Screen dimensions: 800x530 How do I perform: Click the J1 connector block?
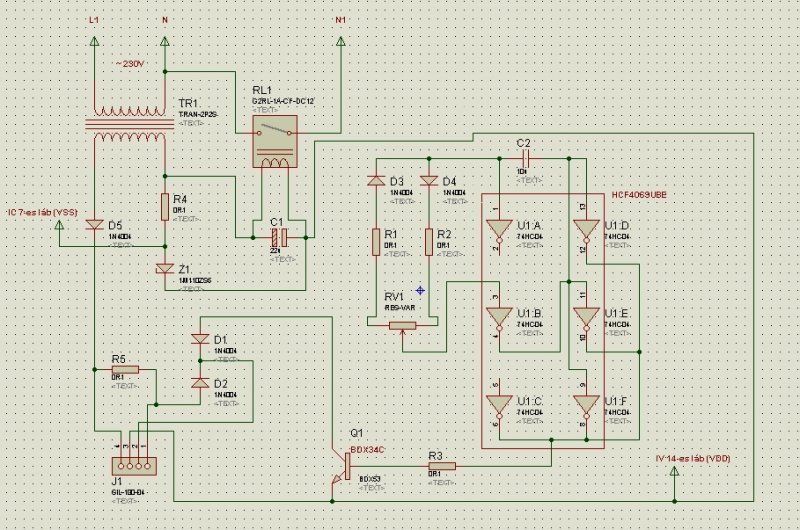click(x=134, y=466)
